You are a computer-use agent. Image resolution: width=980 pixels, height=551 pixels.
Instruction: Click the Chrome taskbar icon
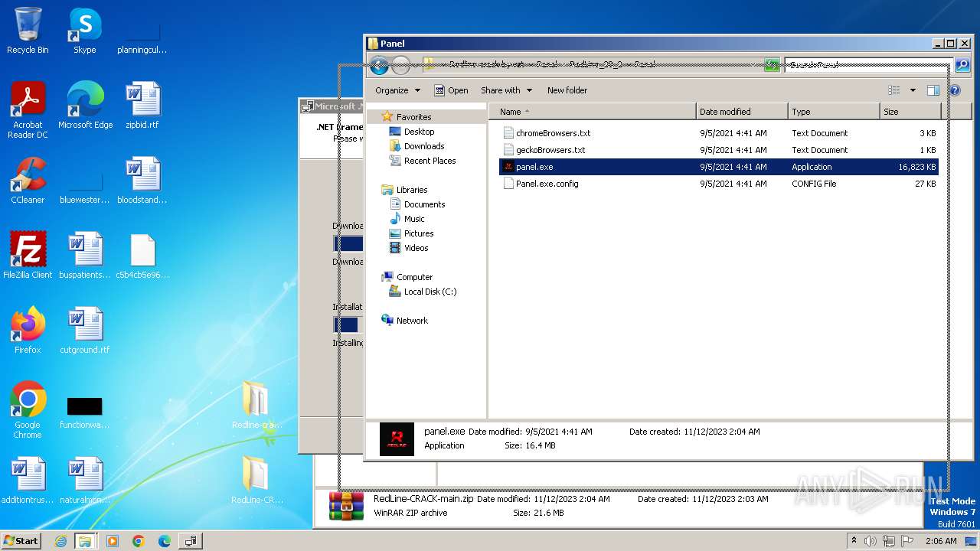pyautogui.click(x=139, y=541)
